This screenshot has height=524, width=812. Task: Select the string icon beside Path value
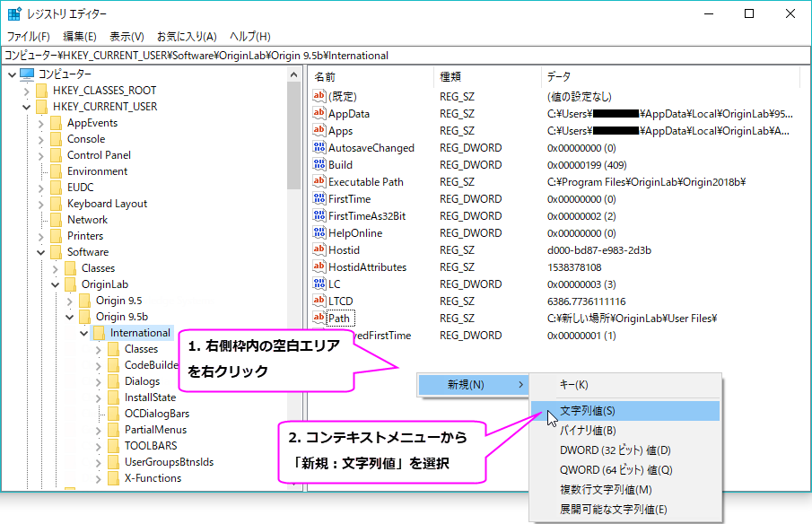(319, 318)
